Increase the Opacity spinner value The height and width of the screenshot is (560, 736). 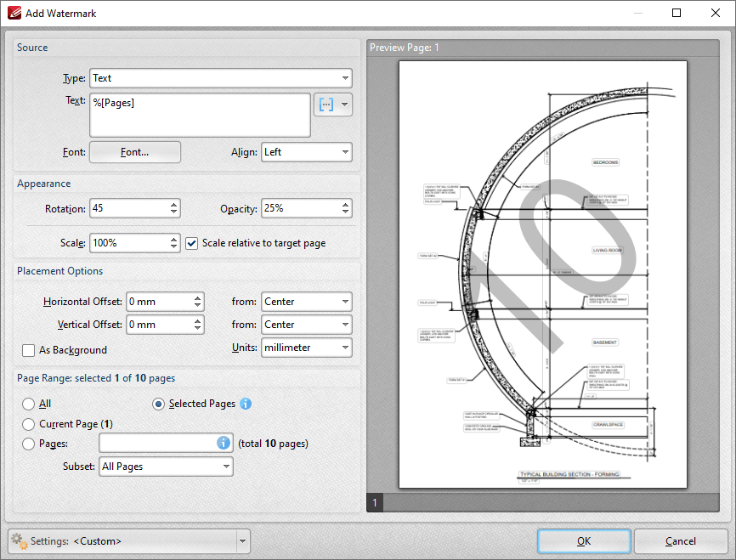[345, 205]
